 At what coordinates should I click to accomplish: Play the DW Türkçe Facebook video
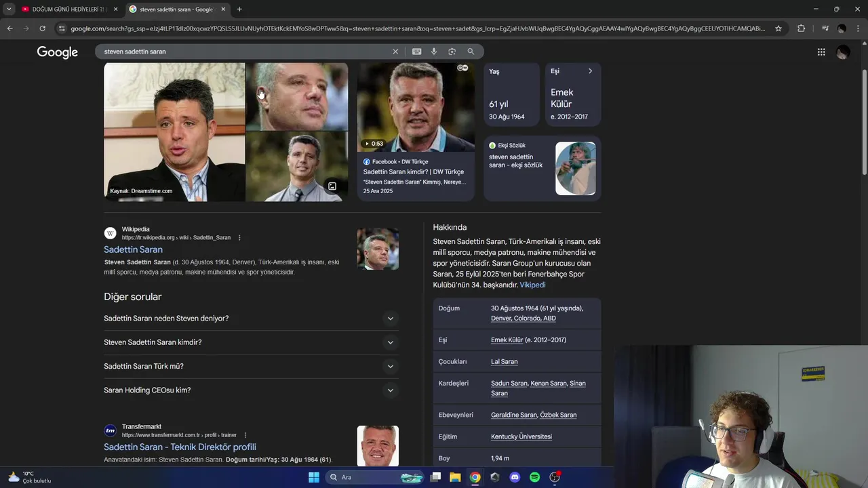point(416,107)
